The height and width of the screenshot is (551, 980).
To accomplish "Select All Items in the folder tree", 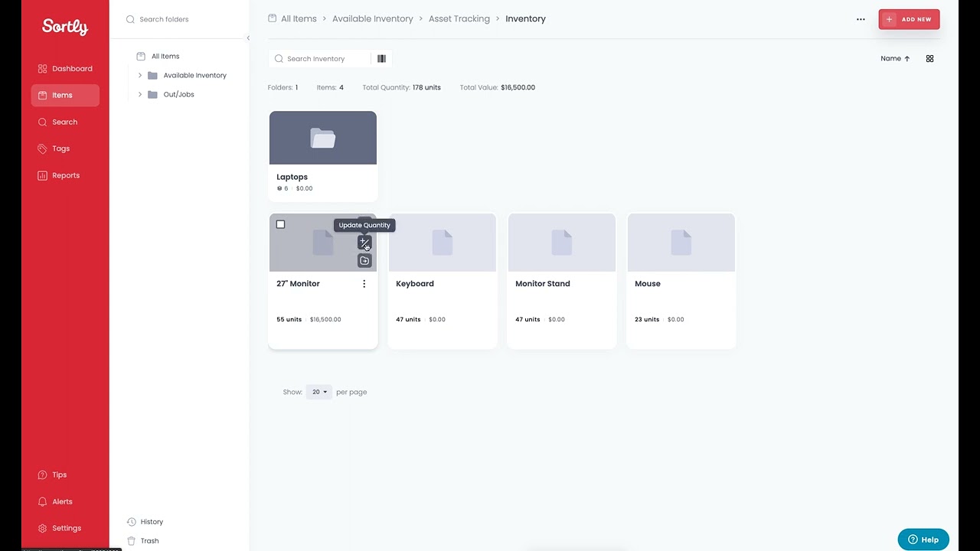I will pyautogui.click(x=165, y=56).
